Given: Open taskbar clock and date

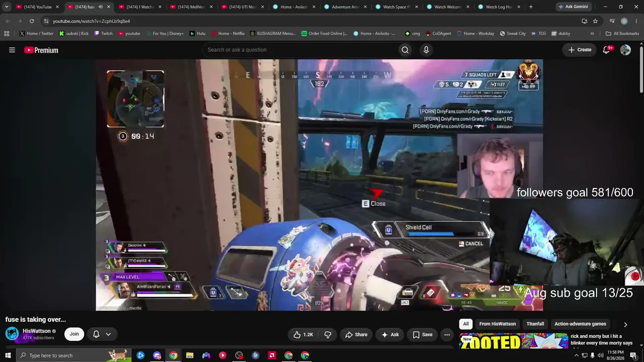Looking at the screenshot, I should click(615, 355).
